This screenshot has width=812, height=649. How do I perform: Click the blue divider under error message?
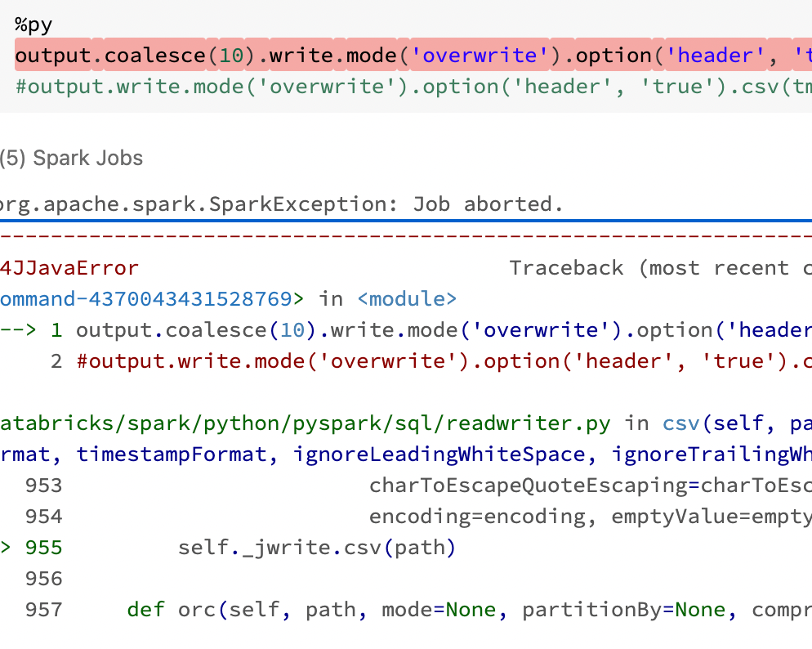(x=406, y=221)
